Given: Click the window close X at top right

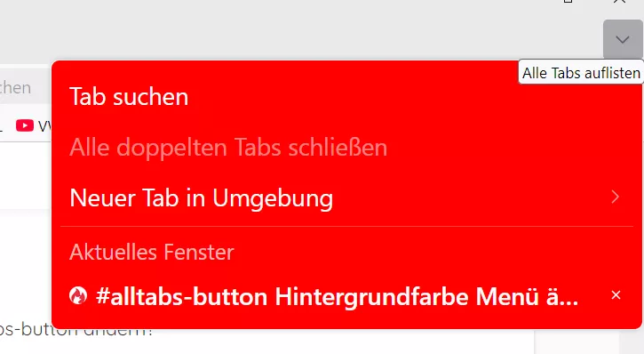Looking at the screenshot, I should 619,2.
